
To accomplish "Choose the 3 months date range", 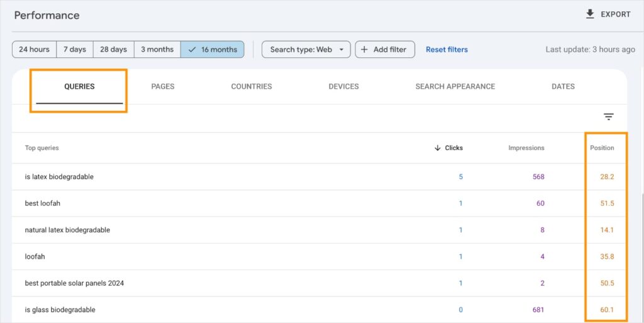I will pyautogui.click(x=157, y=49).
